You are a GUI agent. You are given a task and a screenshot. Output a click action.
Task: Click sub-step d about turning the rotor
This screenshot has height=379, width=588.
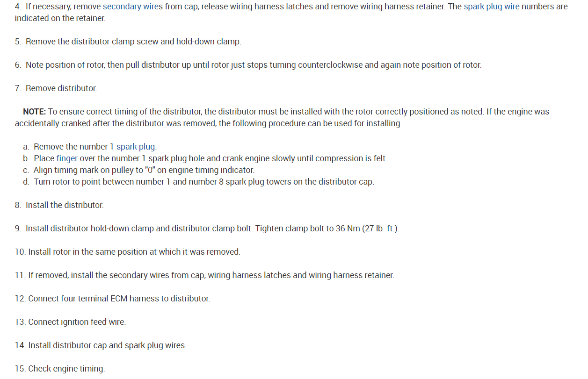point(203,182)
